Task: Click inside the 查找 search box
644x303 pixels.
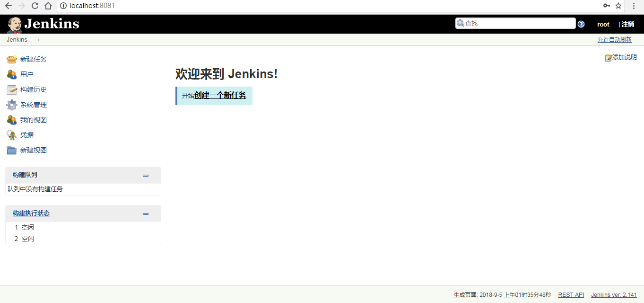Action: 515,23
